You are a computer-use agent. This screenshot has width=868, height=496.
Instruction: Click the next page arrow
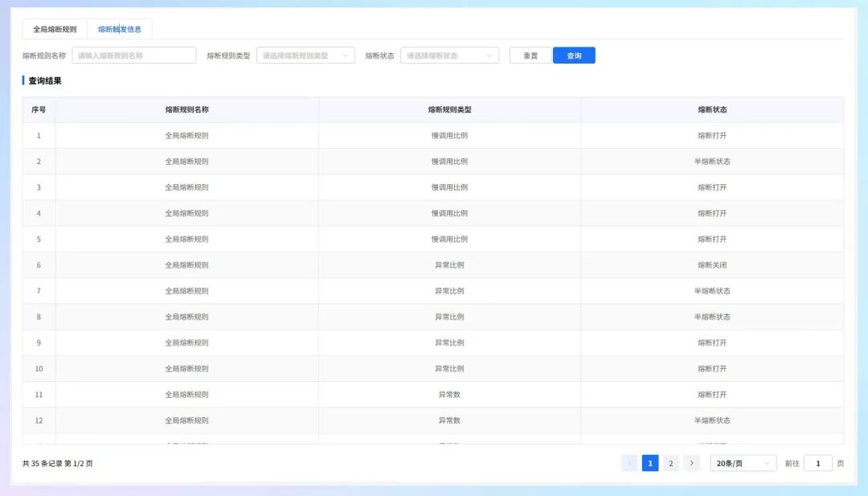click(691, 463)
